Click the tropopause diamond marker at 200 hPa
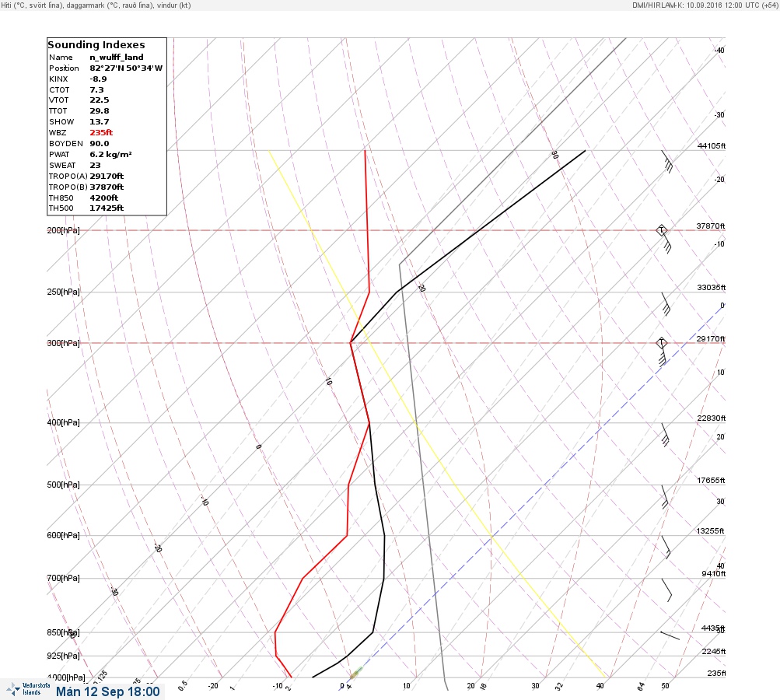This screenshot has height=700, width=780. pyautogui.click(x=661, y=230)
